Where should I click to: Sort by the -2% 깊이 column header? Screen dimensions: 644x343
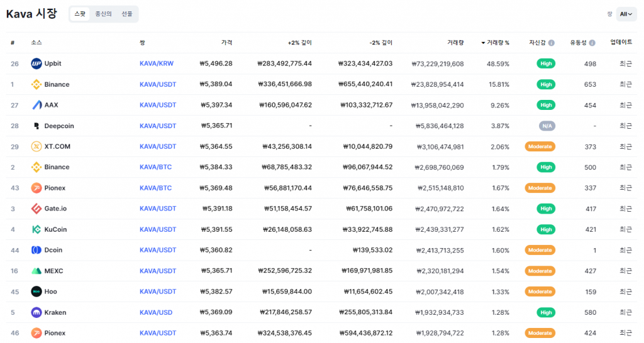tap(380, 43)
